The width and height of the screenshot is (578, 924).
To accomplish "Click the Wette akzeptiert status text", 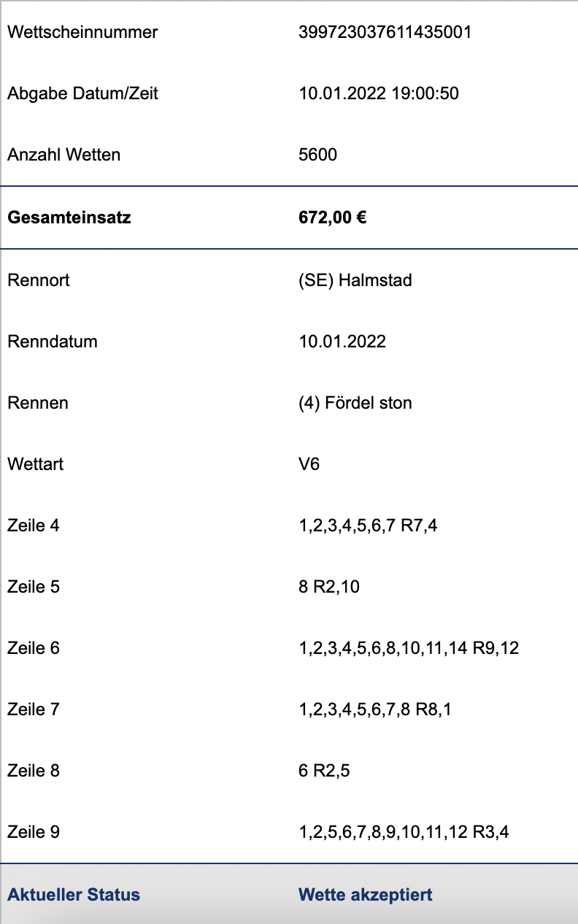I will [x=366, y=895].
